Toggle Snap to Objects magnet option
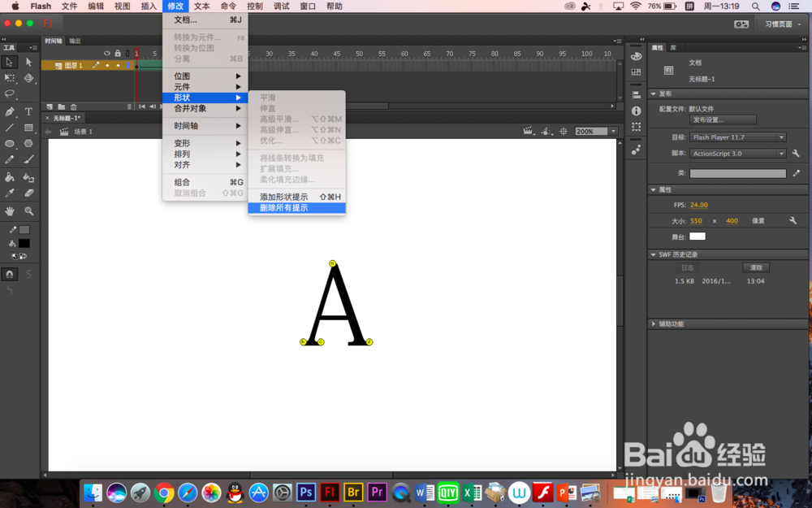The image size is (812, 508). pyautogui.click(x=9, y=274)
